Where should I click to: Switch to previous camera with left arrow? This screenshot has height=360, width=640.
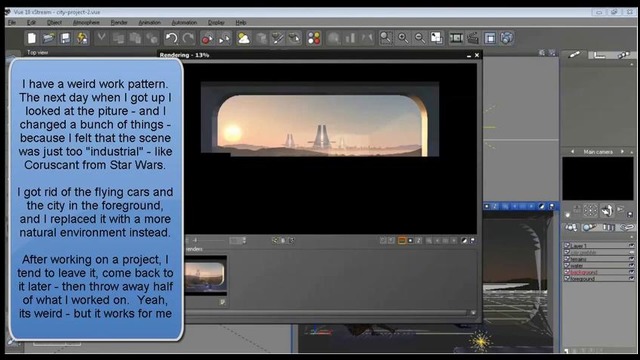pyautogui.click(x=573, y=151)
